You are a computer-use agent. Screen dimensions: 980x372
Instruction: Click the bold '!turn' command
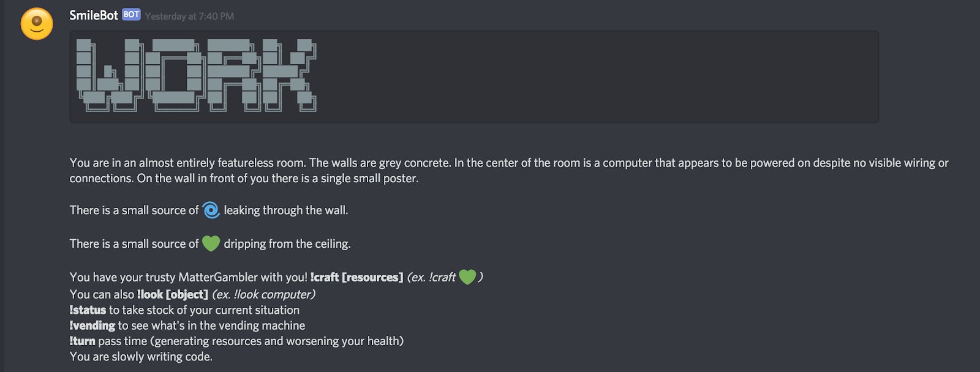[x=82, y=341]
